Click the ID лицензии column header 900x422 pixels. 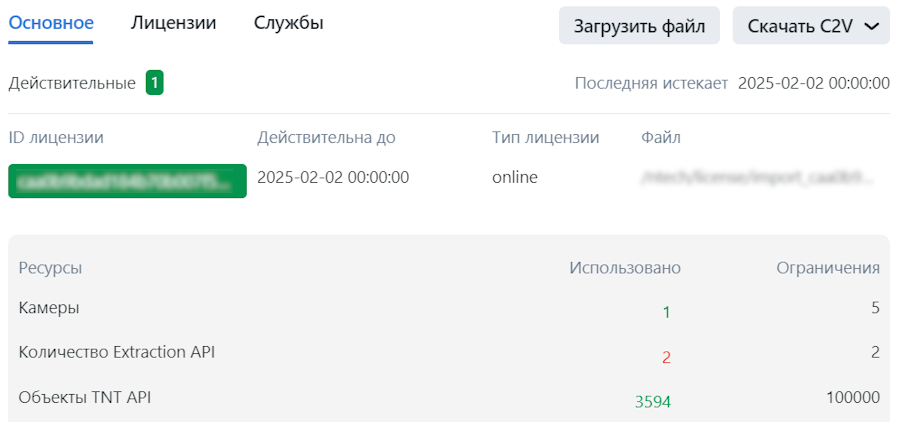[x=56, y=137]
